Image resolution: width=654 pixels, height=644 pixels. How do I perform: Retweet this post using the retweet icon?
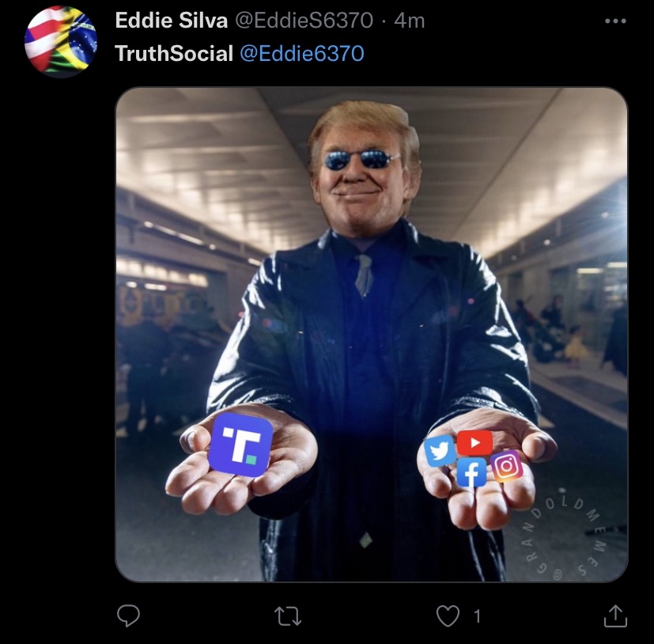[x=288, y=616]
